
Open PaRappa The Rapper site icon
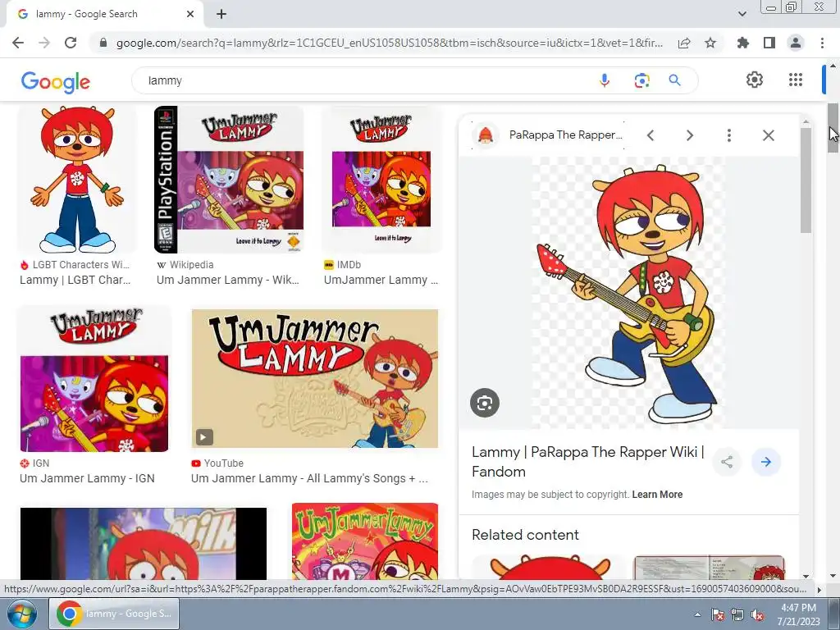point(486,135)
